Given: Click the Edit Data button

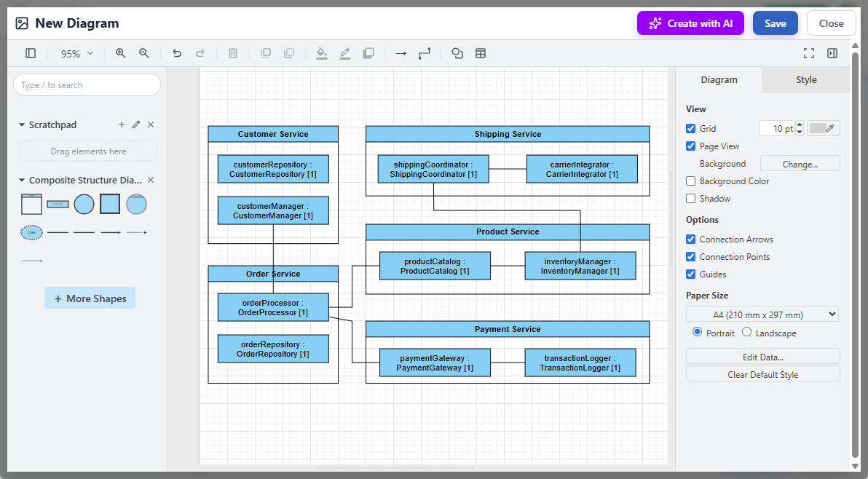Looking at the screenshot, I should point(762,355).
